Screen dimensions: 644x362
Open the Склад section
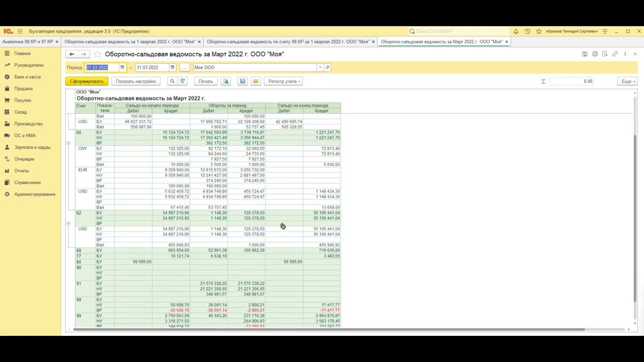(21, 112)
